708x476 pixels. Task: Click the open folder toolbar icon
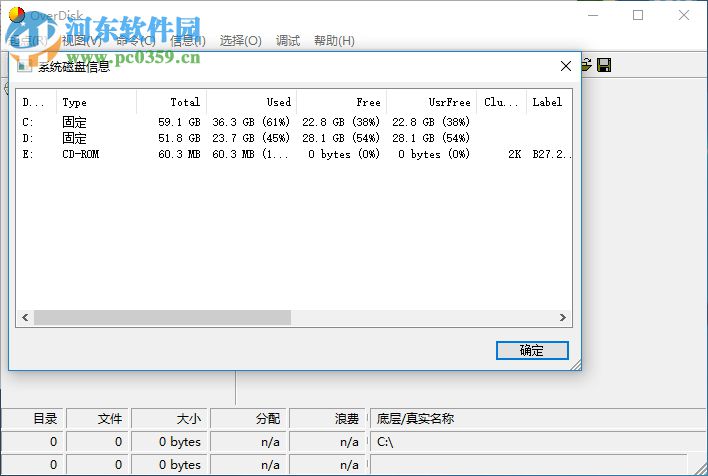(586, 65)
